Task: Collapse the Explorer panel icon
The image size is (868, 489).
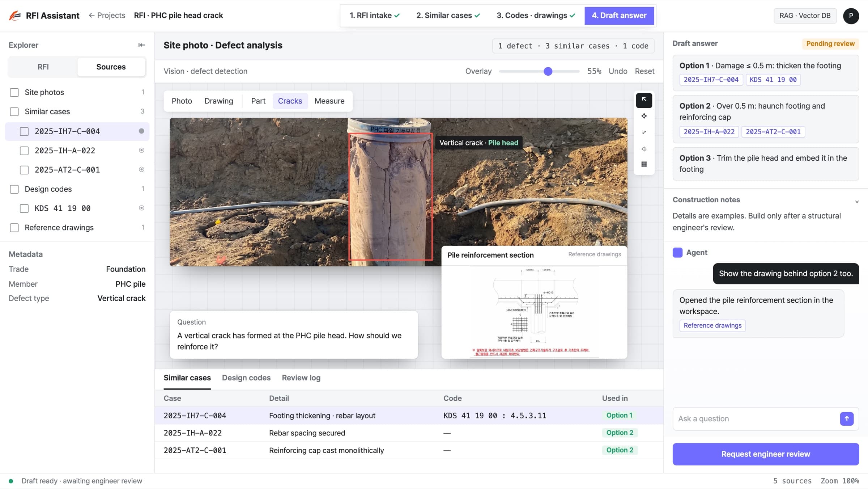Action: tap(141, 45)
